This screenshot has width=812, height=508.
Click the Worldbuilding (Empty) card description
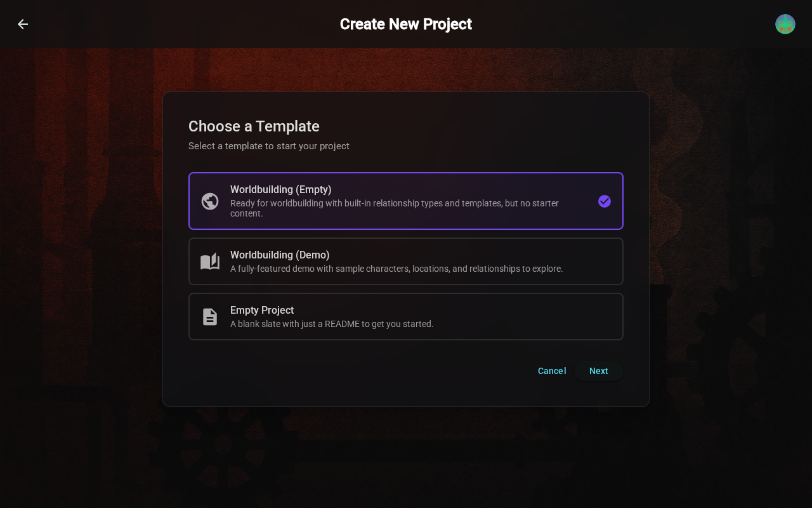click(x=395, y=208)
